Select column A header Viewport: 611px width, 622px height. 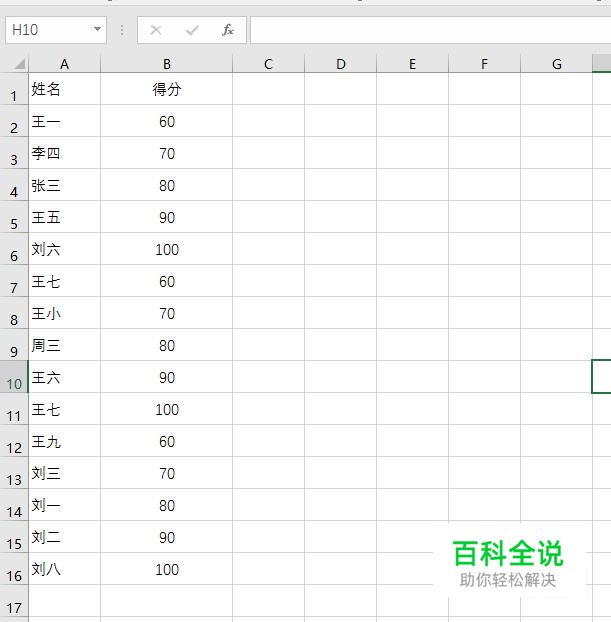point(65,64)
